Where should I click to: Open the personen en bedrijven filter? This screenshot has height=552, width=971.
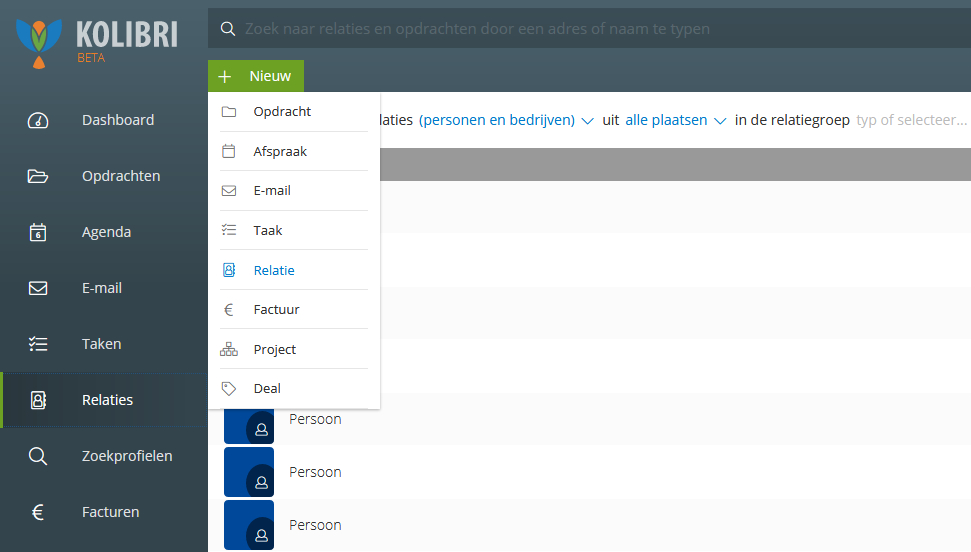(x=497, y=120)
